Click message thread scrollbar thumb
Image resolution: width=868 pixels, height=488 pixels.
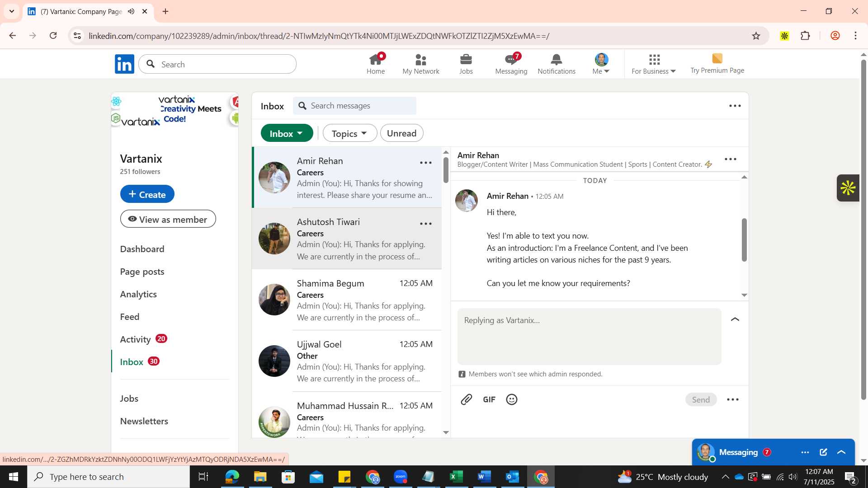[744, 239]
